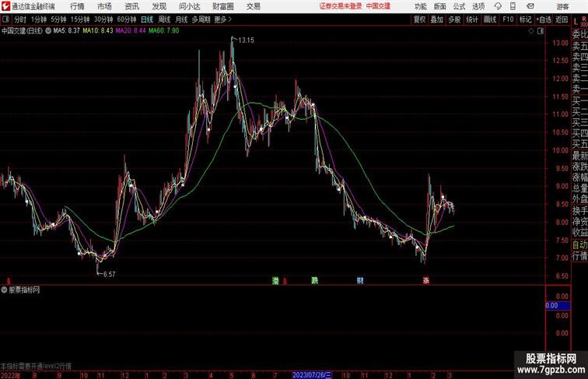Switch to 60分钟 chart period
Image resolution: width=588 pixels, height=379 pixels.
[126, 19]
